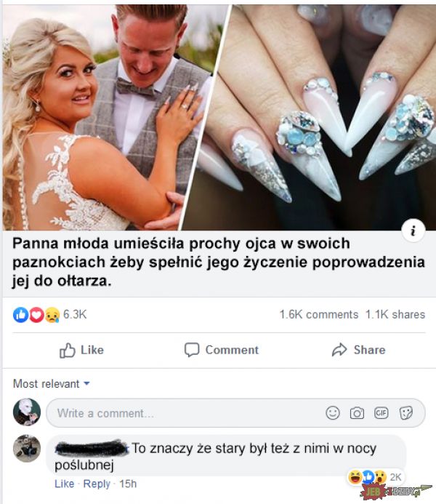Image resolution: width=436 pixels, height=504 pixels.
Task: Open the sticker picker in the comment box
Action: click(x=405, y=413)
